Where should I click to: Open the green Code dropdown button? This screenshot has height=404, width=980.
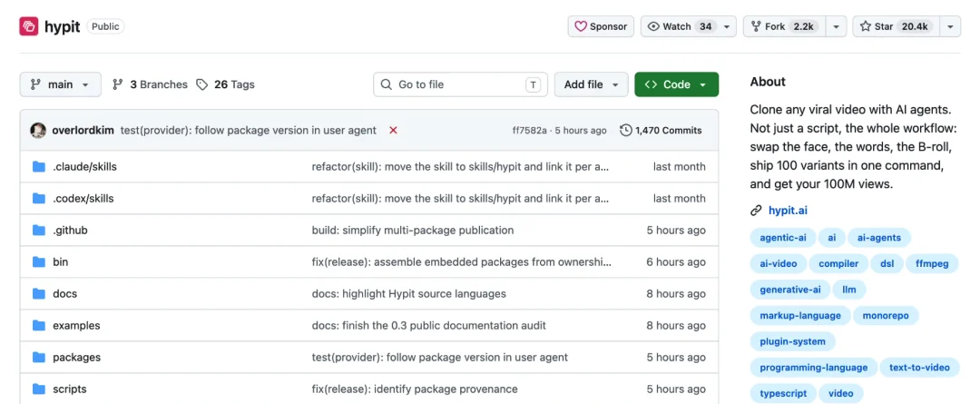[676, 84]
